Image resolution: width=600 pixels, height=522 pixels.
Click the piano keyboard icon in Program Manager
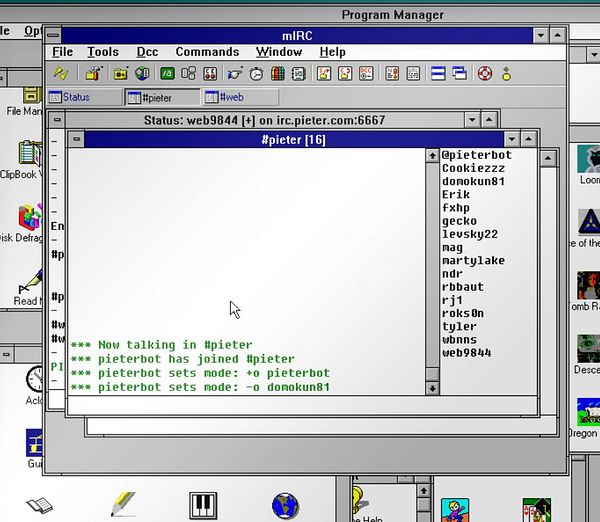[x=203, y=505]
